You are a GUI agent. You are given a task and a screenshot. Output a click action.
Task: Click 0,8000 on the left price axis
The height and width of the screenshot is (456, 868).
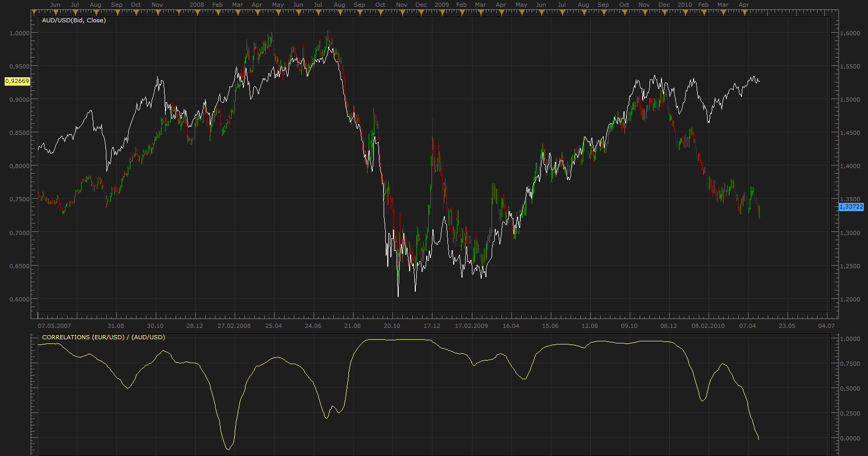point(20,166)
